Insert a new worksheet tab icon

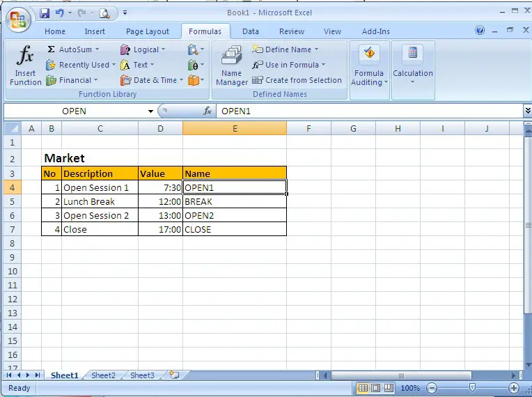coord(173,375)
